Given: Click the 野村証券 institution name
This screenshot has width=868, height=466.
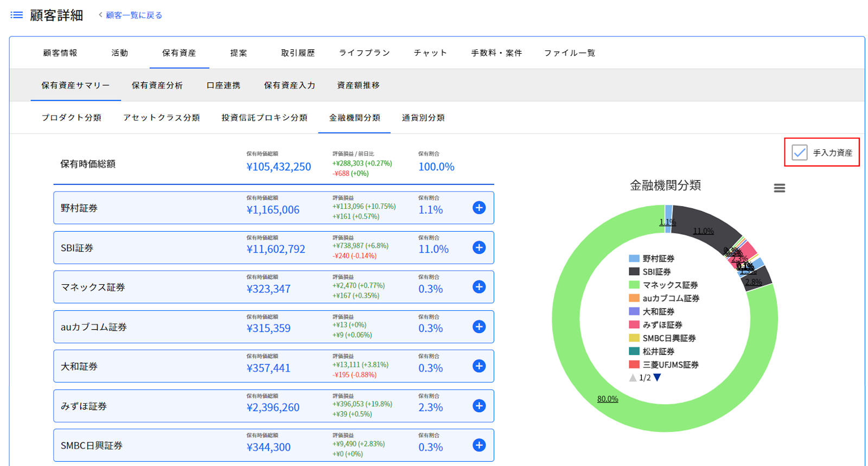Looking at the screenshot, I should pos(79,208).
